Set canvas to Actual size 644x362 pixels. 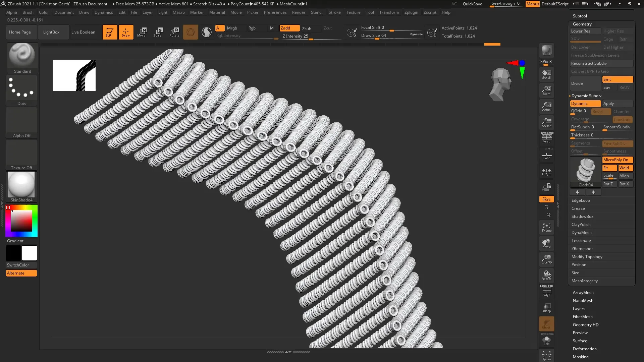[546, 107]
